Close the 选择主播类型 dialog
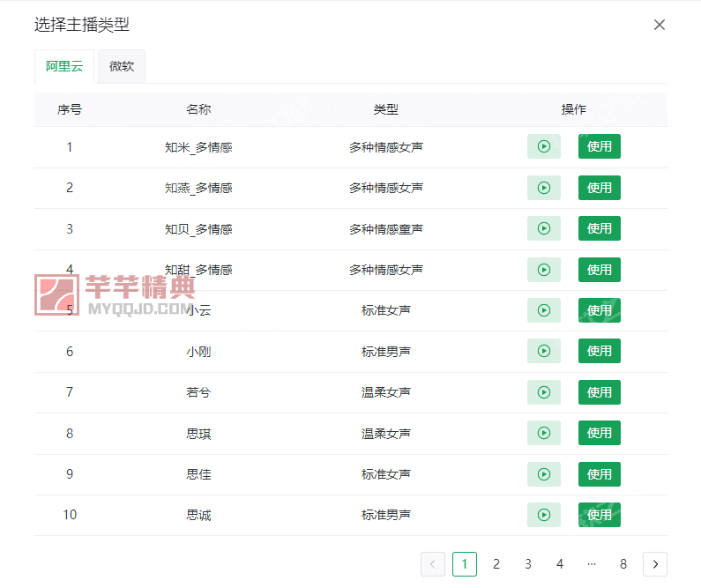This screenshot has height=588, width=701. point(659,25)
